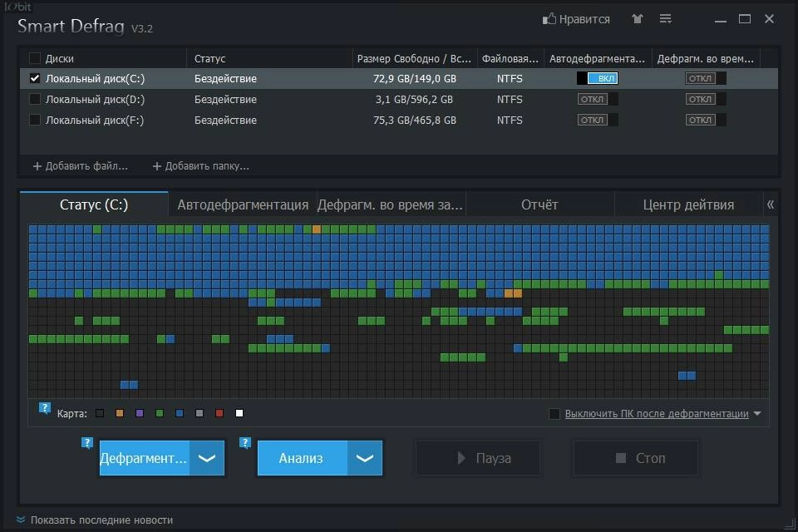Check the Выключить ПК после дефрагментации box
Image resolution: width=798 pixels, height=532 pixels.
pos(554,414)
